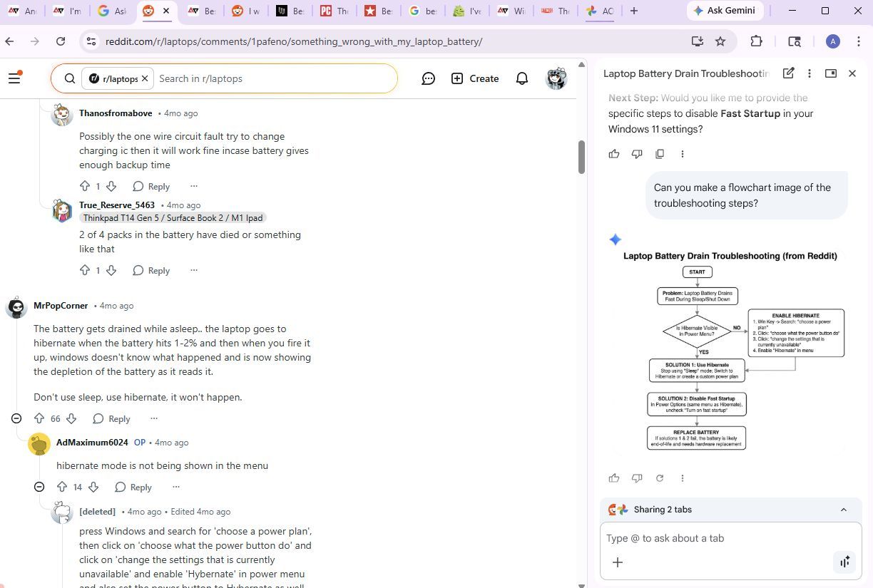Click the plus attach button in Gemini

tap(618, 562)
